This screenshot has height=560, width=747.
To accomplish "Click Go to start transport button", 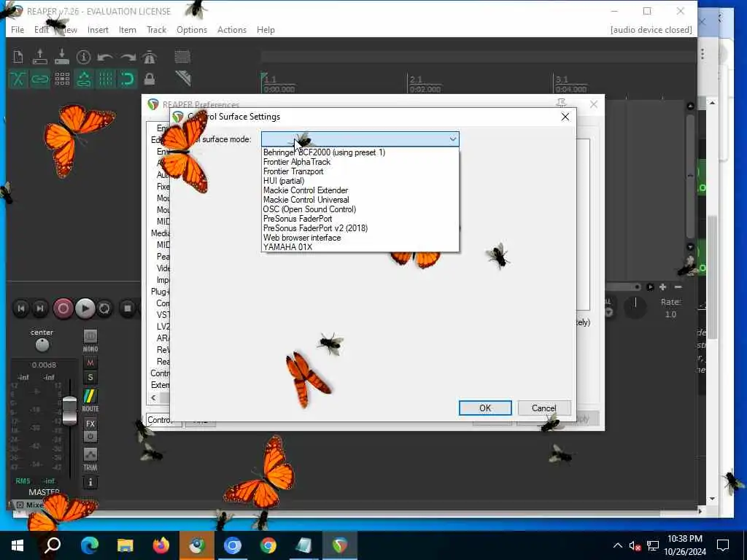I will [x=21, y=308].
